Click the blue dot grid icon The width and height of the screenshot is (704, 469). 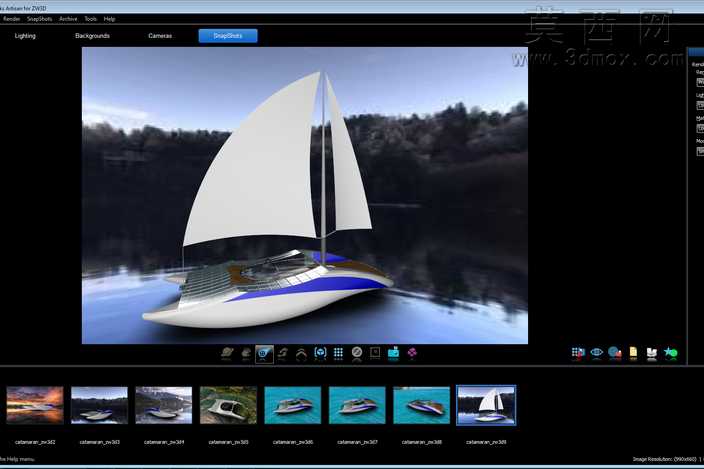(339, 353)
